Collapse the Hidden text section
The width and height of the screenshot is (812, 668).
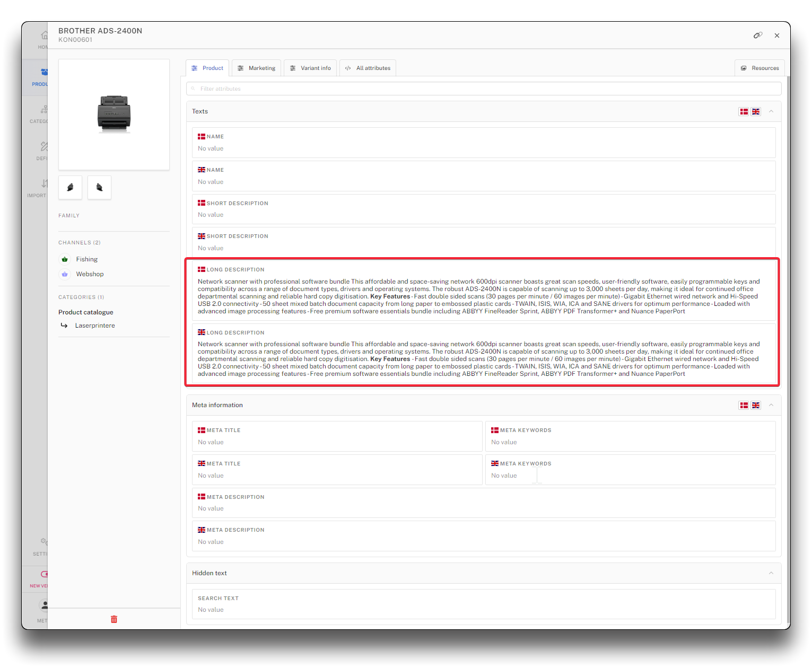[771, 573]
